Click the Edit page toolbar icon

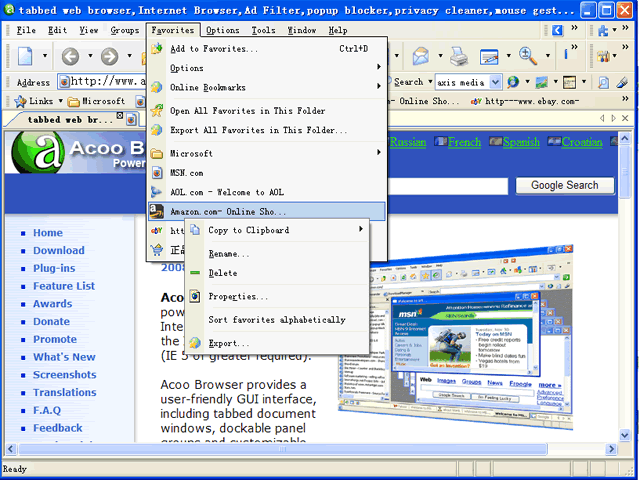[x=489, y=56]
